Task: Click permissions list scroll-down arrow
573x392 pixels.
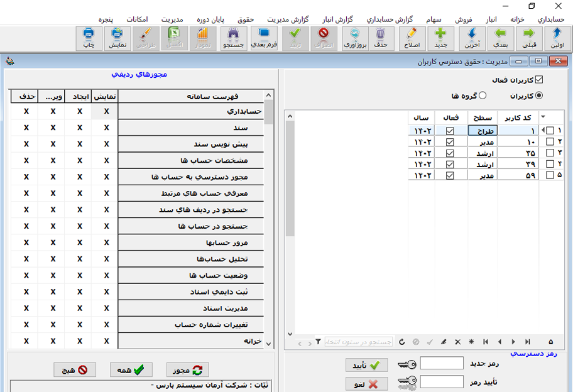Action: [269, 344]
